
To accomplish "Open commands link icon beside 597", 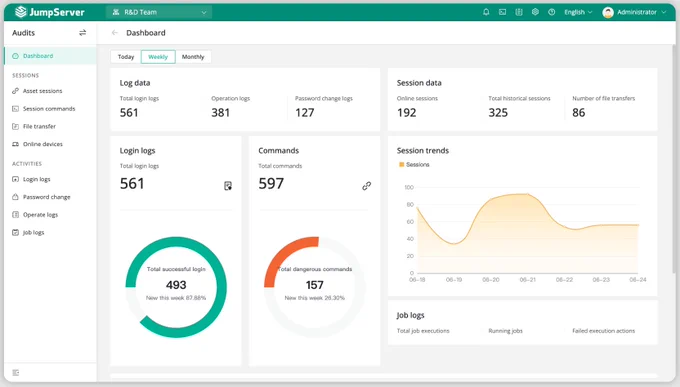I will (366, 186).
